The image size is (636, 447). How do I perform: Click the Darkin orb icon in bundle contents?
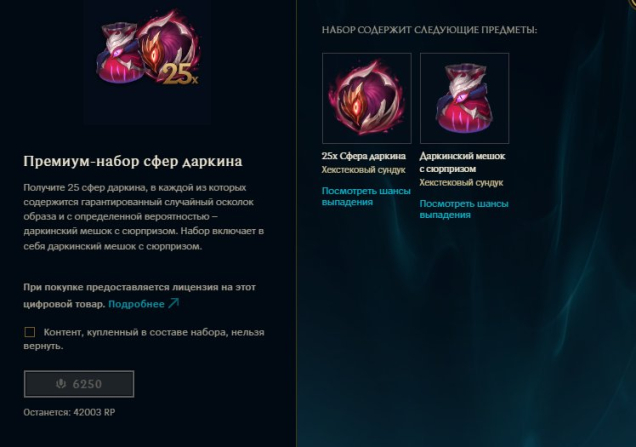click(x=367, y=98)
